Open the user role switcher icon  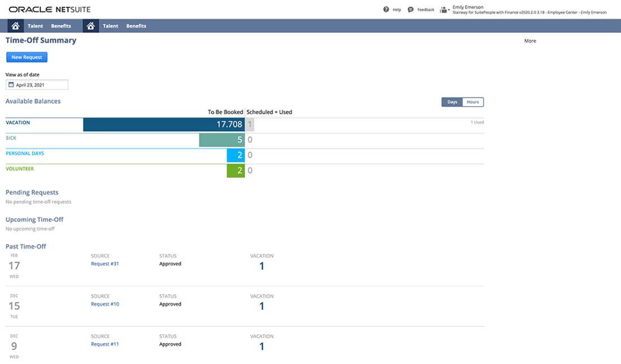[444, 10]
